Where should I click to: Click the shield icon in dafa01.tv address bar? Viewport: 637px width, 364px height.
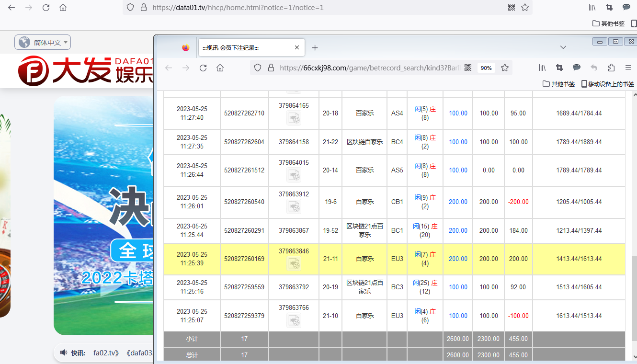tap(130, 8)
